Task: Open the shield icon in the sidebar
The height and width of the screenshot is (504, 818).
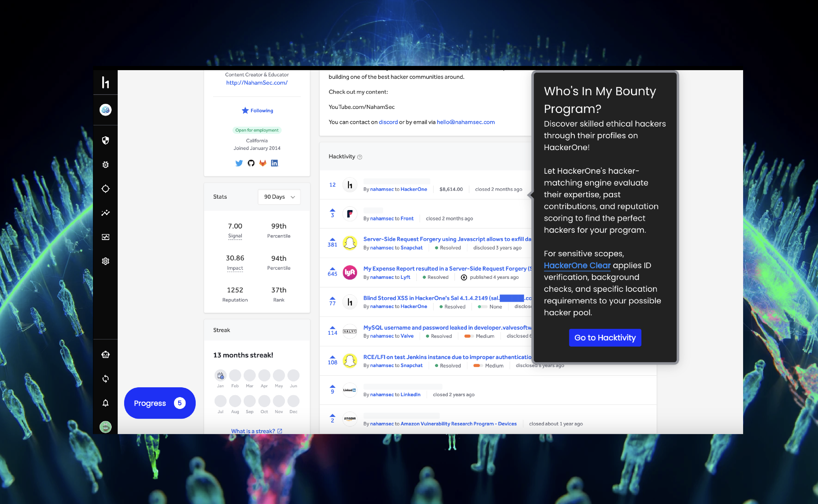Action: click(x=105, y=140)
